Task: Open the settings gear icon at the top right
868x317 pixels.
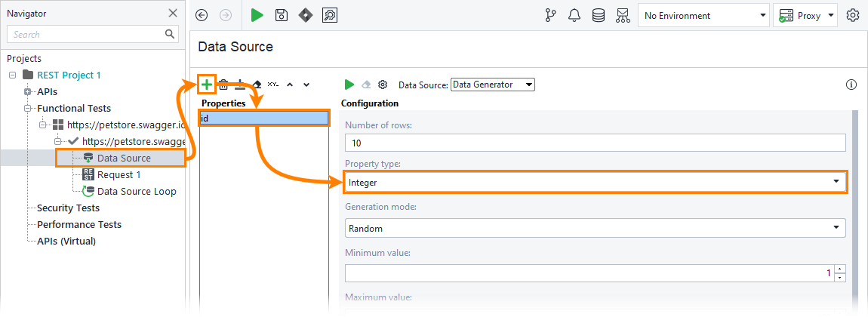Action: pos(853,16)
